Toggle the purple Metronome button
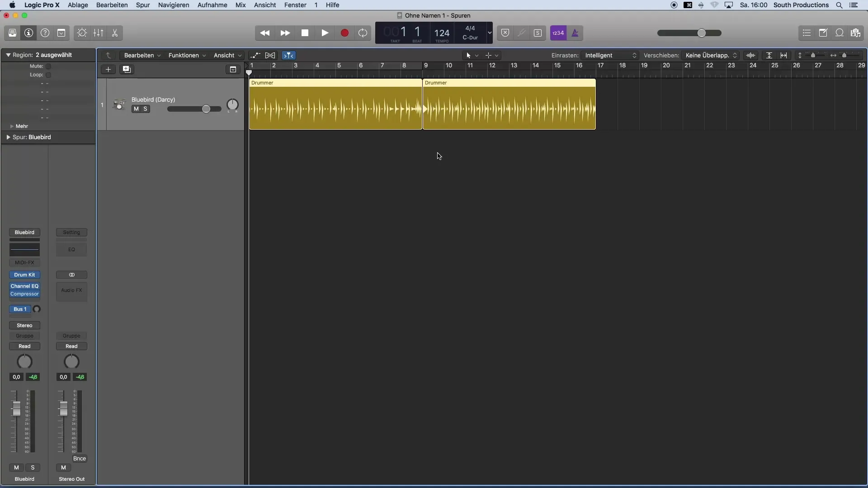 tap(575, 33)
